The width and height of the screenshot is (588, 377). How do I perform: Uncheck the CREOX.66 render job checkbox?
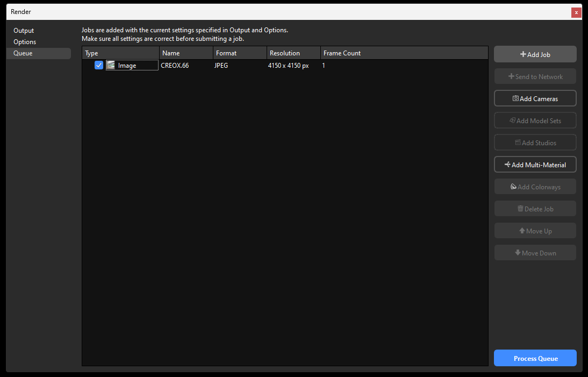[x=98, y=65]
